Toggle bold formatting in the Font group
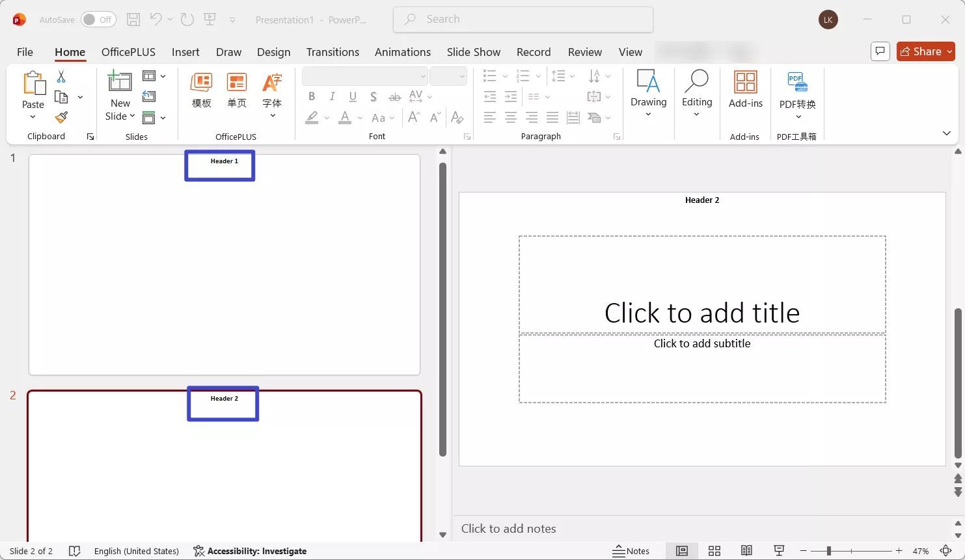The height and width of the screenshot is (560, 965). click(312, 96)
